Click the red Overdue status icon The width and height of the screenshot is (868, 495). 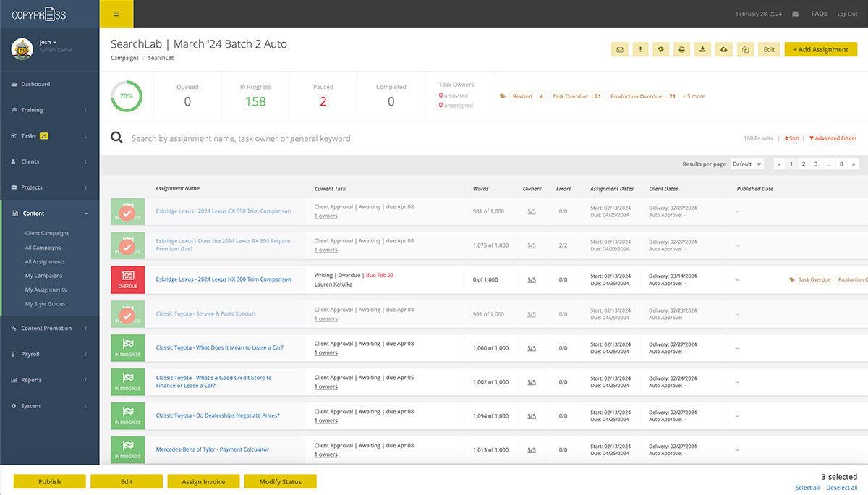coord(127,279)
